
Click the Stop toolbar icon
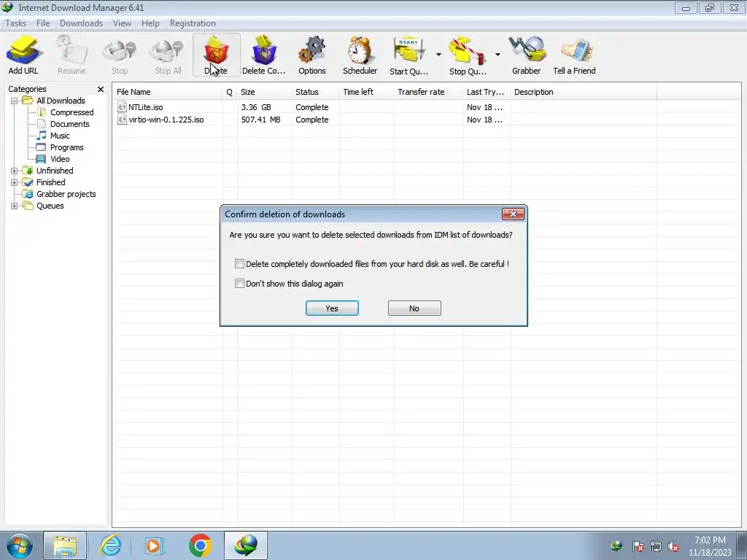click(x=120, y=55)
